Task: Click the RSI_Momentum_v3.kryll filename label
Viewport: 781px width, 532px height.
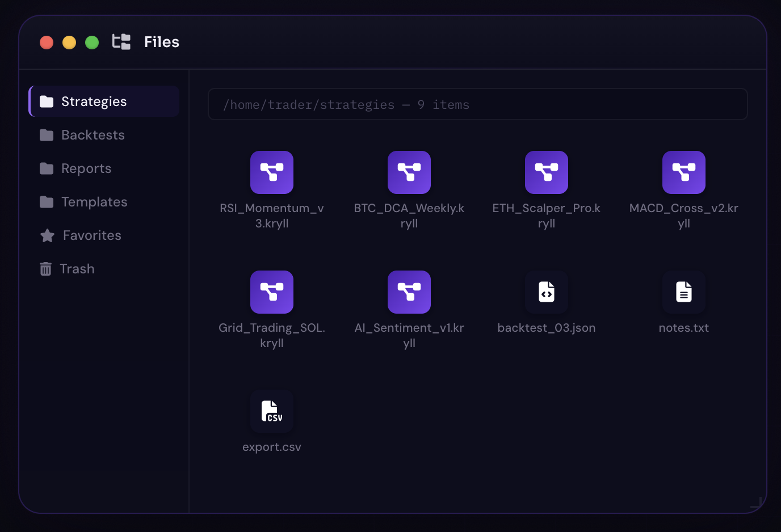Action: pos(272,216)
